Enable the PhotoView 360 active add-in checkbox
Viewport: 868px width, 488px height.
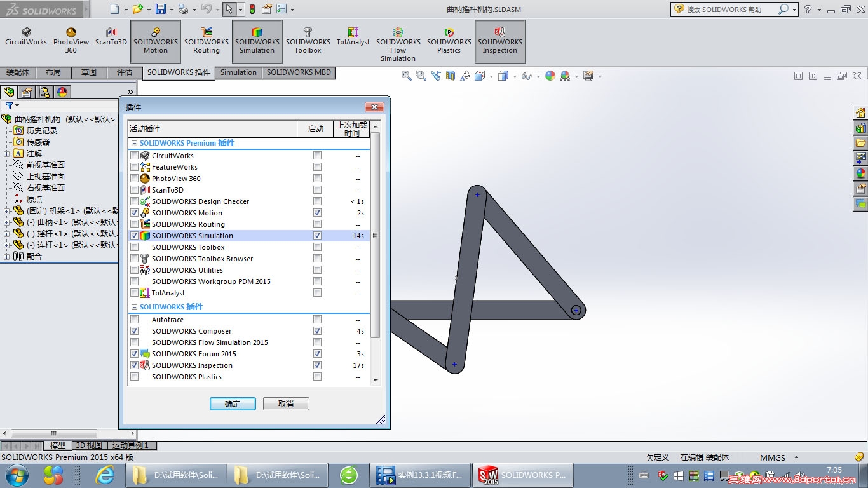[134, 179]
